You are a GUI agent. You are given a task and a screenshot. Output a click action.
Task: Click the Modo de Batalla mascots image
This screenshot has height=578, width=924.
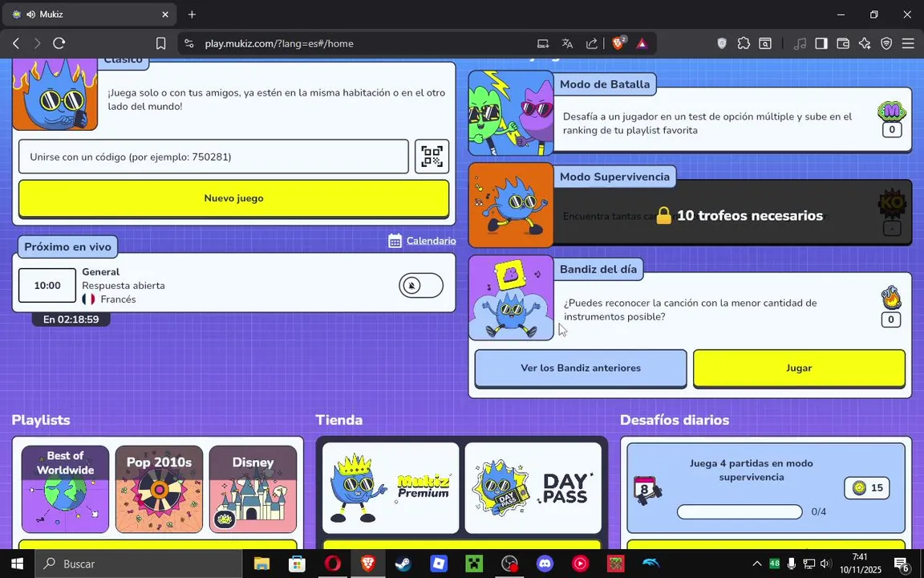click(x=511, y=112)
